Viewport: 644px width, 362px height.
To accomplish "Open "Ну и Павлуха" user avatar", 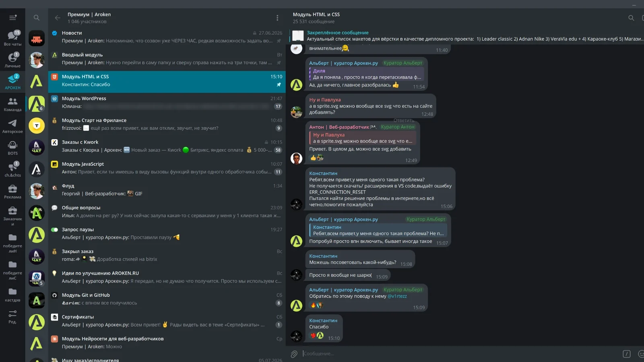I will click(x=297, y=112).
